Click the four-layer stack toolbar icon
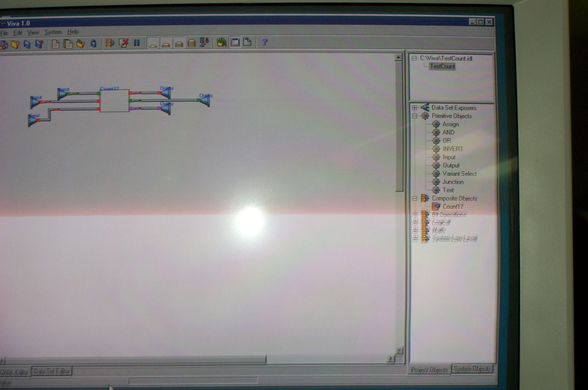Screen dimensions: 588x390 click(x=191, y=43)
